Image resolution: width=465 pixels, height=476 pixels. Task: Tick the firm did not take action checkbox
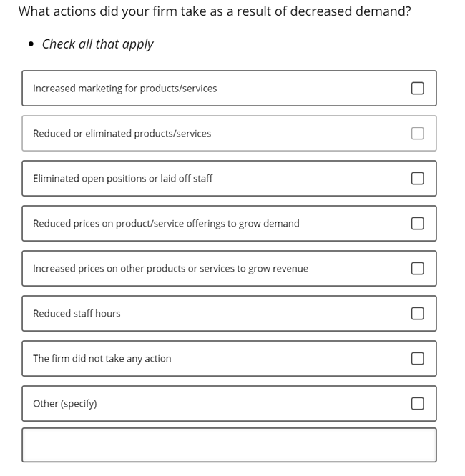pos(417,359)
